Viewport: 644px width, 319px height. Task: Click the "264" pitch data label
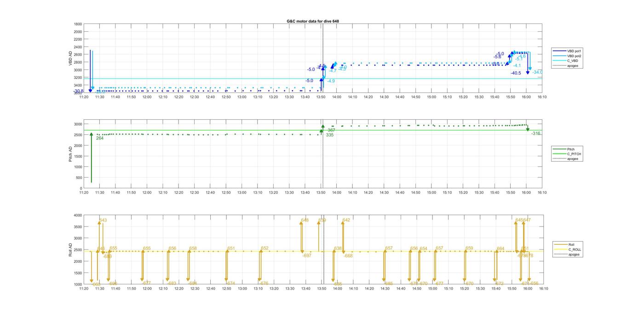pos(100,138)
